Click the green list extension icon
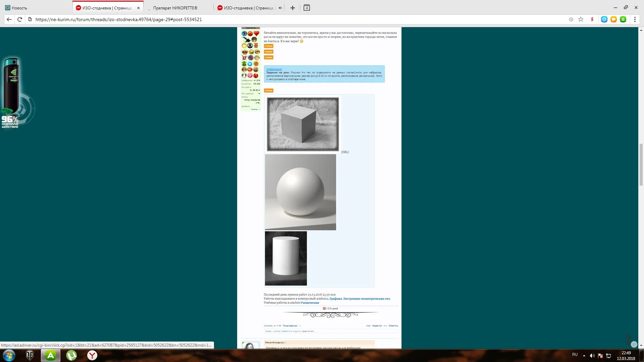This screenshot has height=362, width=644. pos(623,19)
